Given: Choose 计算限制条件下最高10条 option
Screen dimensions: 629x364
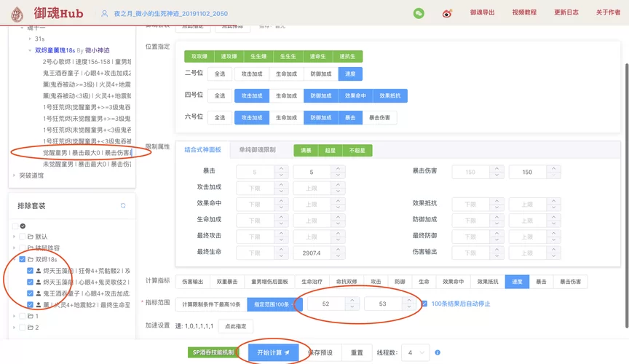Looking at the screenshot, I should click(211, 304).
